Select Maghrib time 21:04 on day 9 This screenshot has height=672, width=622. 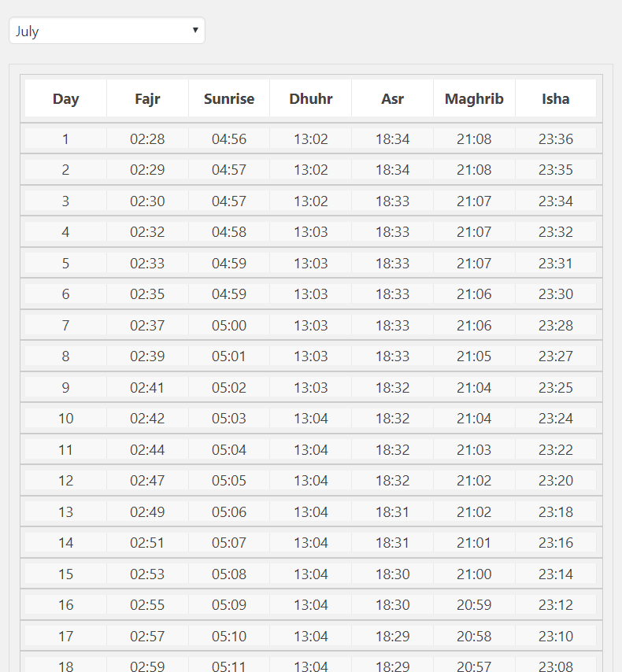pyautogui.click(x=474, y=387)
